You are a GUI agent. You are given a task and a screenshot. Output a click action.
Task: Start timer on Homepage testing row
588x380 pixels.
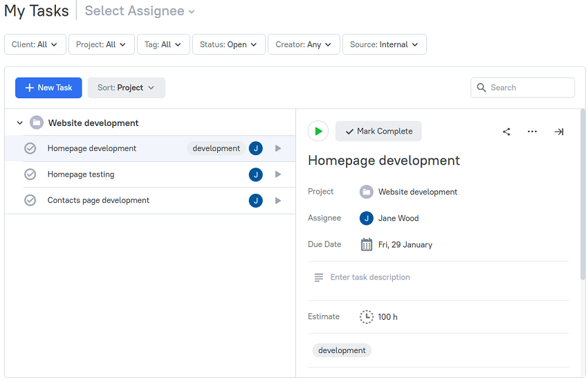(278, 174)
